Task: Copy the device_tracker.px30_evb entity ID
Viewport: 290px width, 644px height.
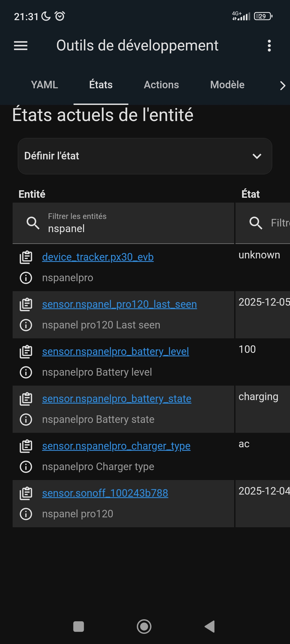Action: (26, 257)
